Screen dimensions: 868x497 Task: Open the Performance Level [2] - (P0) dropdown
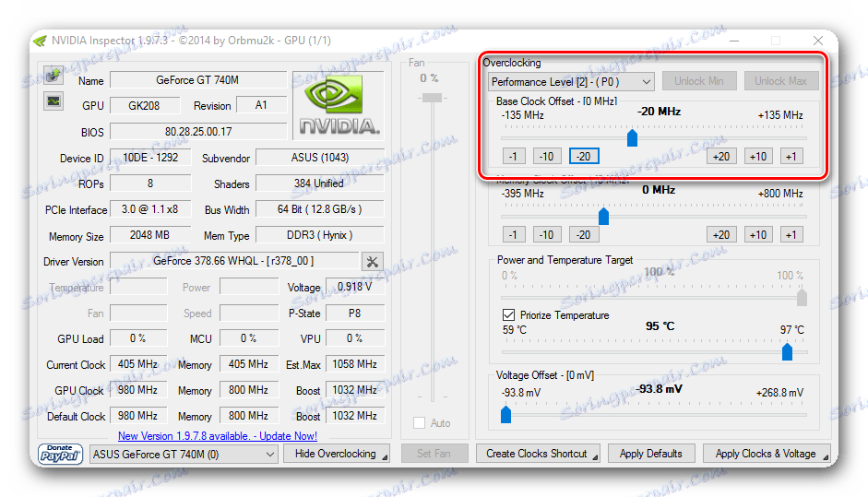[x=571, y=82]
